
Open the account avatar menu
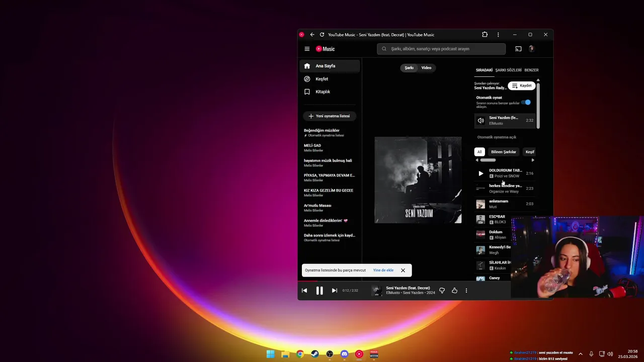pos(531,49)
